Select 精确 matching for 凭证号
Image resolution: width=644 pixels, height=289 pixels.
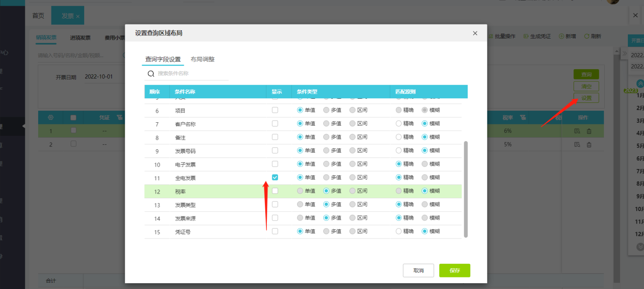399,231
